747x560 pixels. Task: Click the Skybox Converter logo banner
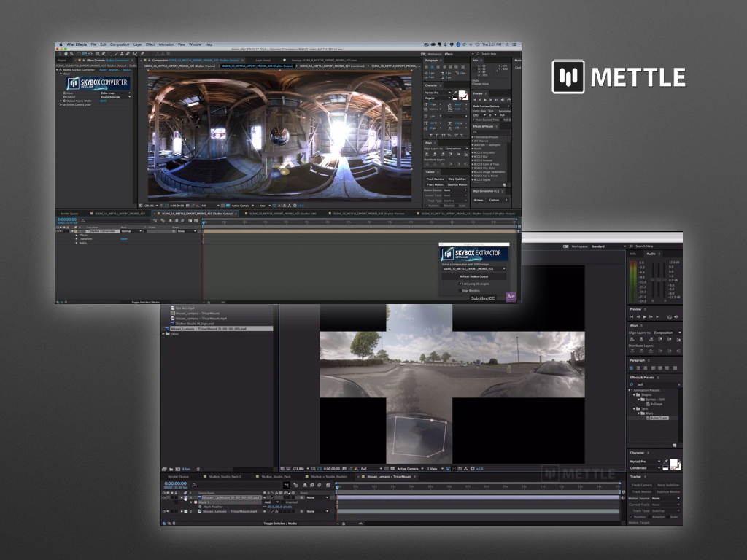click(98, 83)
